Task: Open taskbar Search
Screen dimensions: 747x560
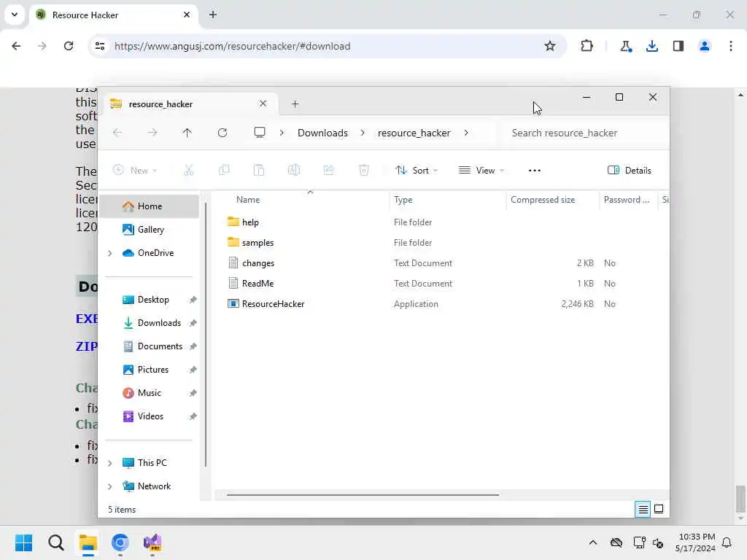Action: [x=55, y=542]
